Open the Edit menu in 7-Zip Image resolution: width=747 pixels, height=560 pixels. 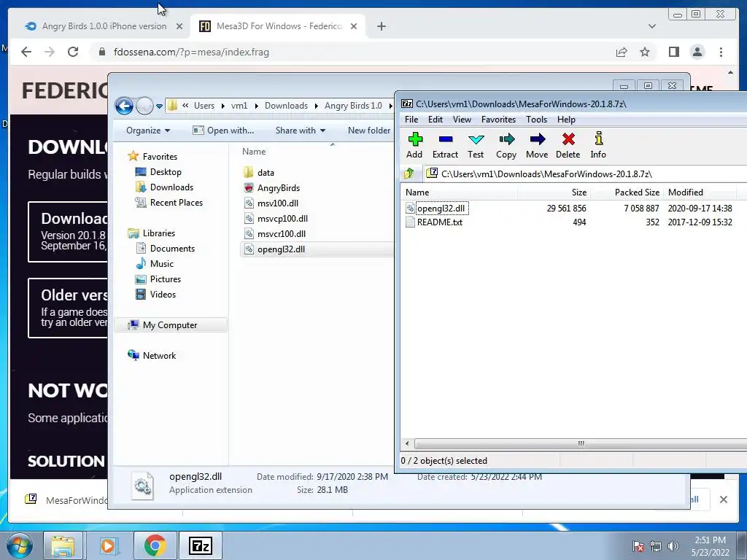tap(435, 120)
